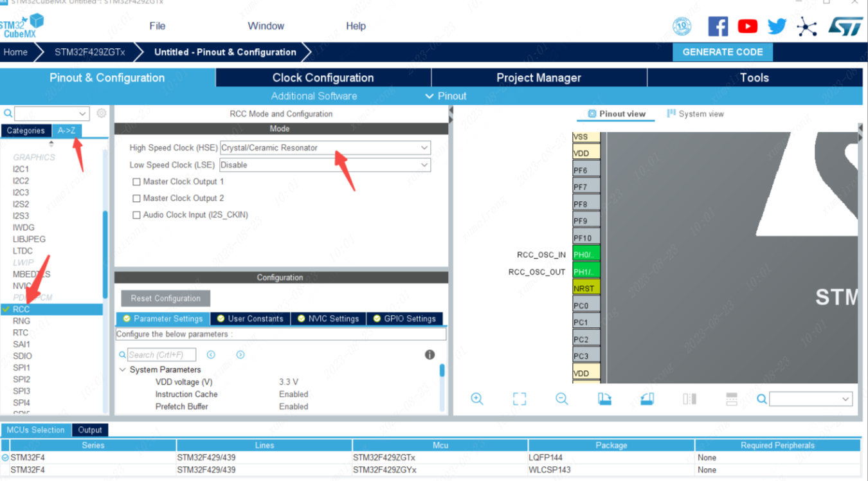868x481 pixels.
Task: Open the ST Twitter icon
Action: tap(777, 26)
